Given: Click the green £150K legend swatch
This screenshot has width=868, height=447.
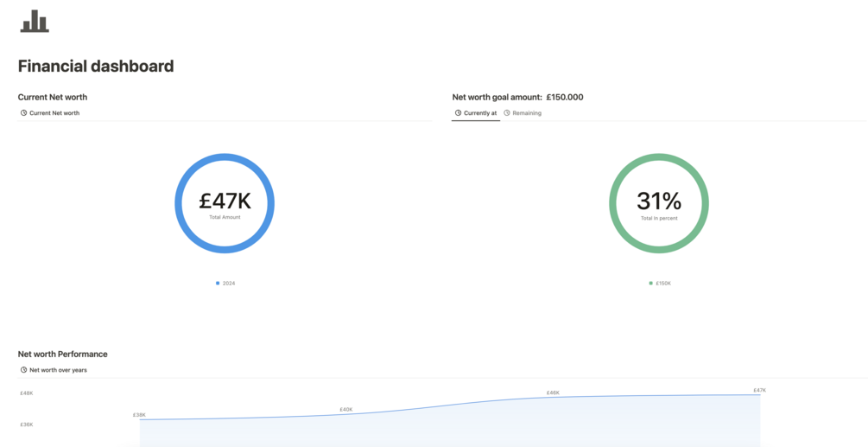Looking at the screenshot, I should pos(651,283).
